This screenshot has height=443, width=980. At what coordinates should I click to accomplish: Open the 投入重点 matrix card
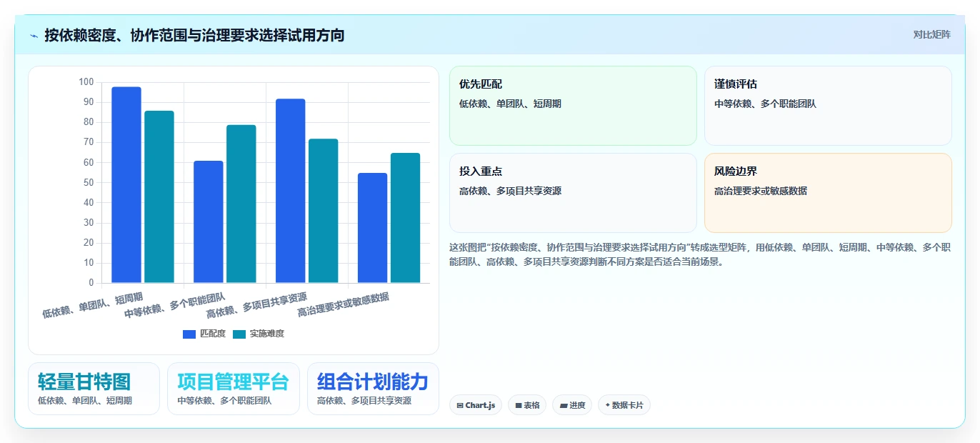[x=573, y=193]
